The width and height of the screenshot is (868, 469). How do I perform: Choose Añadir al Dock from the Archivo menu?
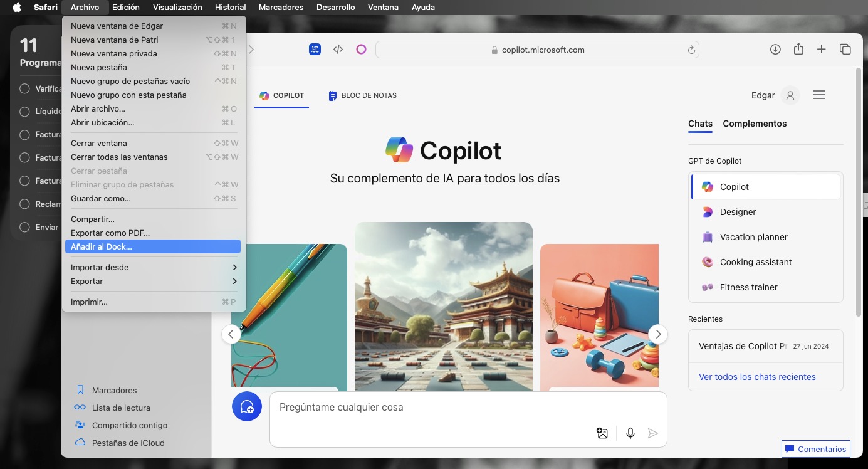pos(102,246)
